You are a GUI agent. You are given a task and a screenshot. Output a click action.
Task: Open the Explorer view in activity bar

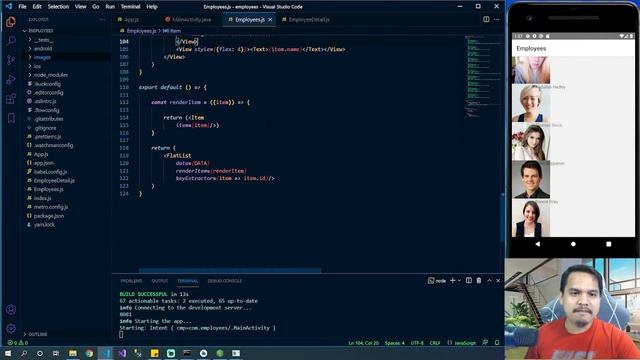11,22
